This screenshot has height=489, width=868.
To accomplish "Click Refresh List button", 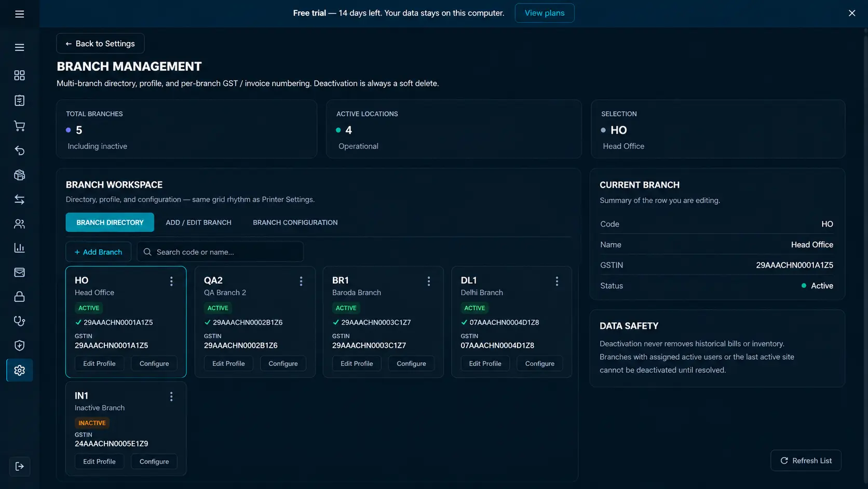I will tap(806, 460).
